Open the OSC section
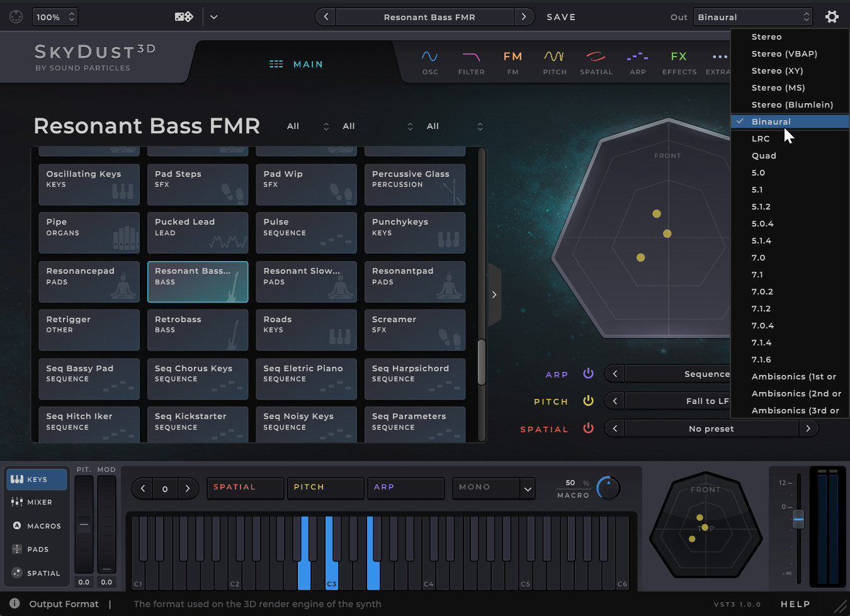 (x=430, y=63)
